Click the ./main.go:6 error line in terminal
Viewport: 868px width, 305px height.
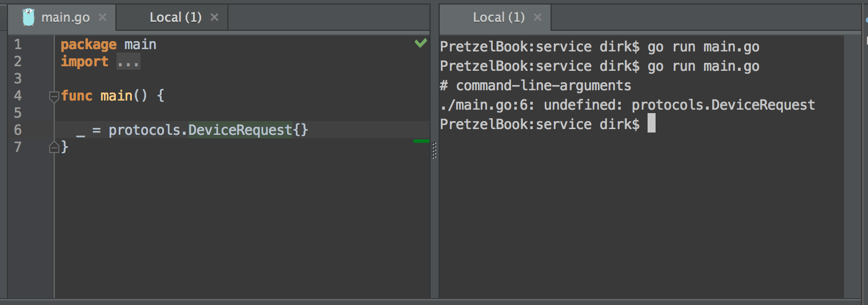[x=627, y=105]
